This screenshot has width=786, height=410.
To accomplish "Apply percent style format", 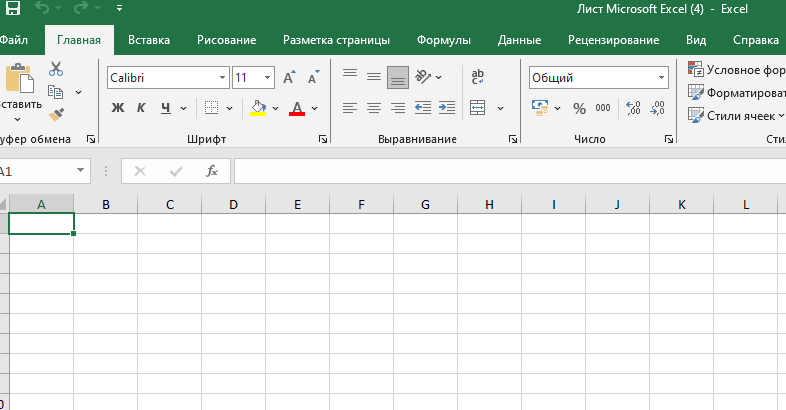I will pyautogui.click(x=579, y=108).
